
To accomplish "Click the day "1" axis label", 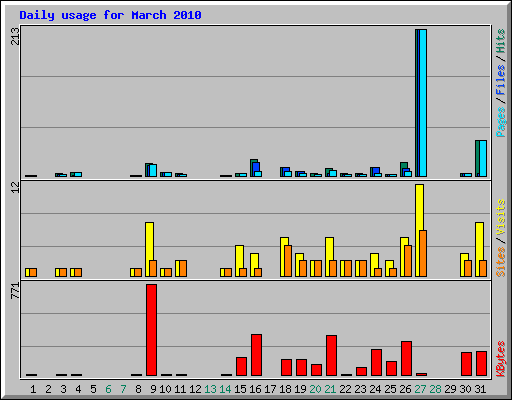I will tap(33, 389).
